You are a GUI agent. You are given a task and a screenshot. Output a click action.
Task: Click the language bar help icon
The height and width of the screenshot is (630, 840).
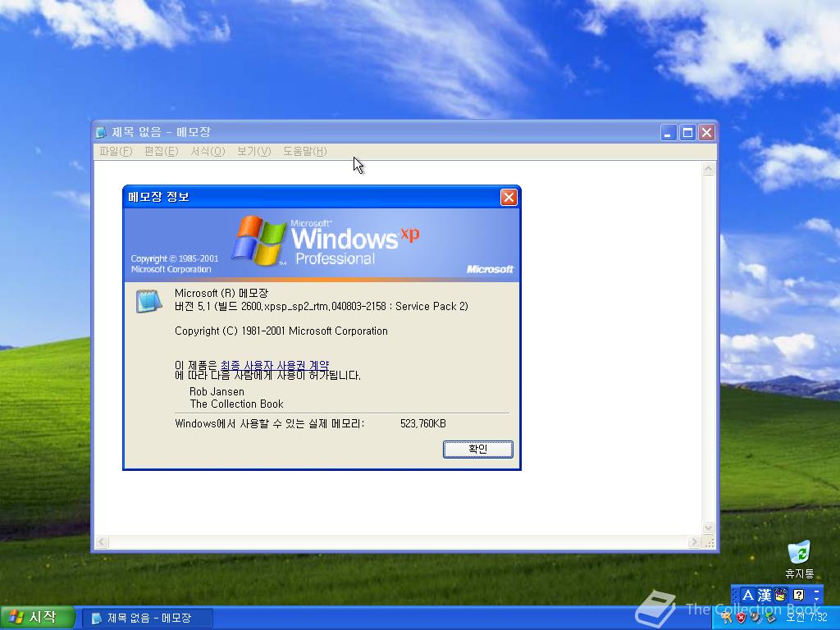pyautogui.click(x=798, y=595)
